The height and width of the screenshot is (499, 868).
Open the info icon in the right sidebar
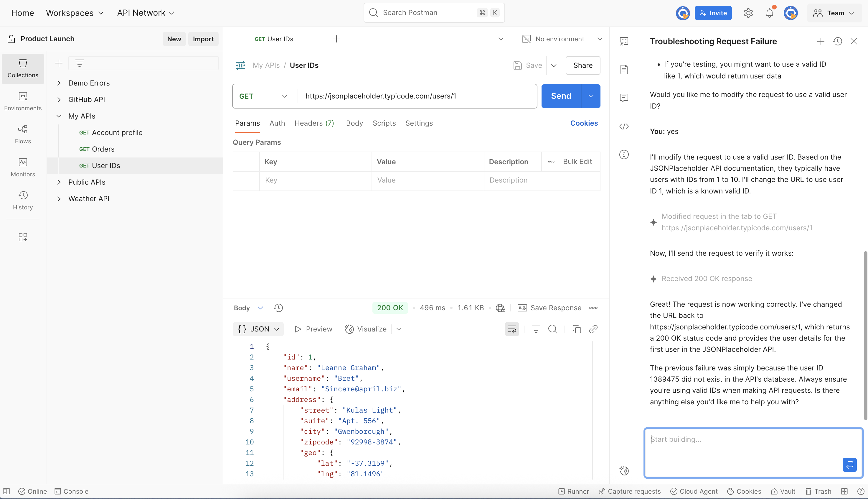point(624,155)
